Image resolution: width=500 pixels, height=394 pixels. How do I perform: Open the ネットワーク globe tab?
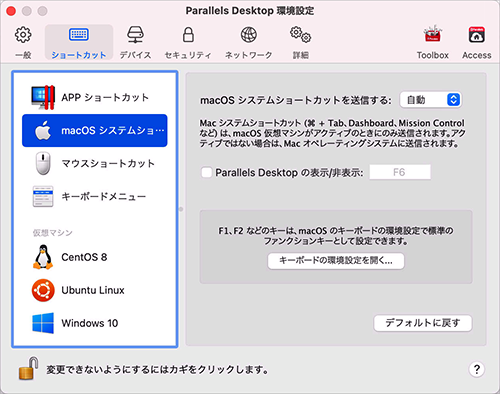249,42
